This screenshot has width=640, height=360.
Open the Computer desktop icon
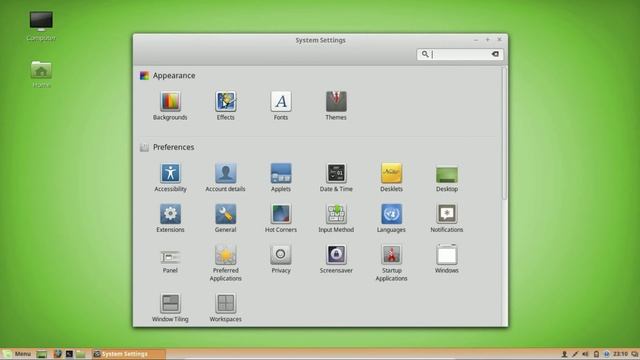pyautogui.click(x=41, y=26)
